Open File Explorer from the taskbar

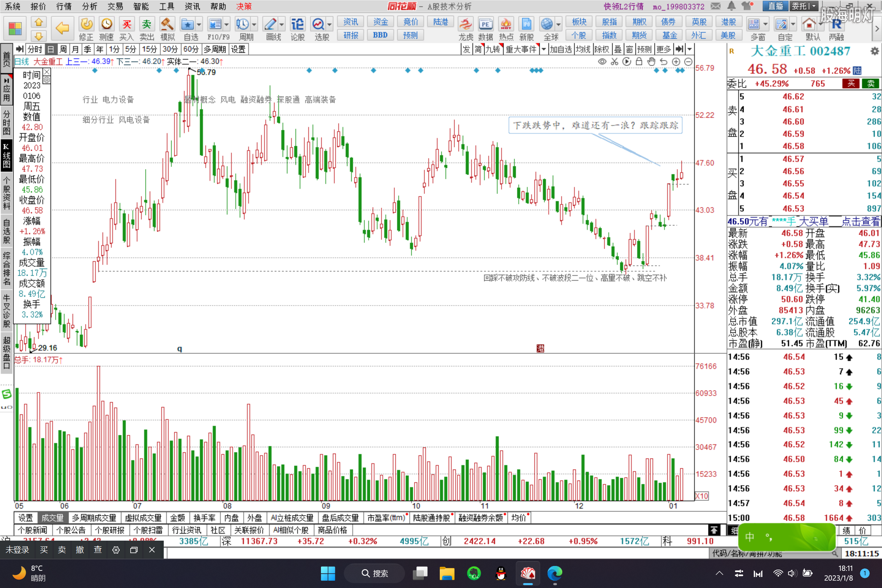click(447, 574)
